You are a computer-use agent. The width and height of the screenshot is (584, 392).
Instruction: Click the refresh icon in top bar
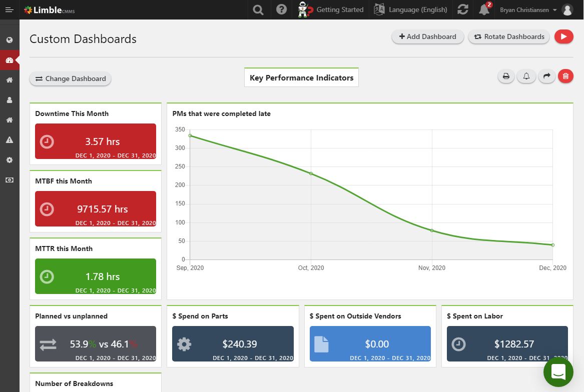pos(462,9)
